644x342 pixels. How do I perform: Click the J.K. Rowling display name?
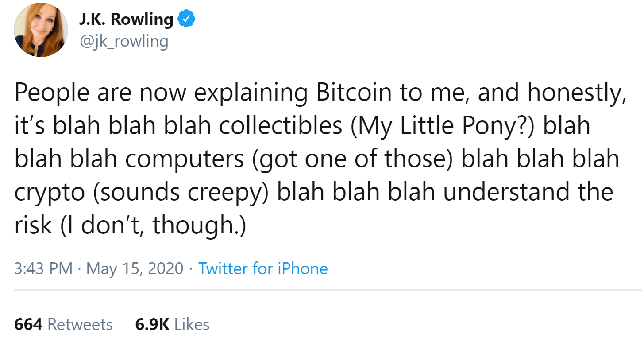tap(126, 19)
